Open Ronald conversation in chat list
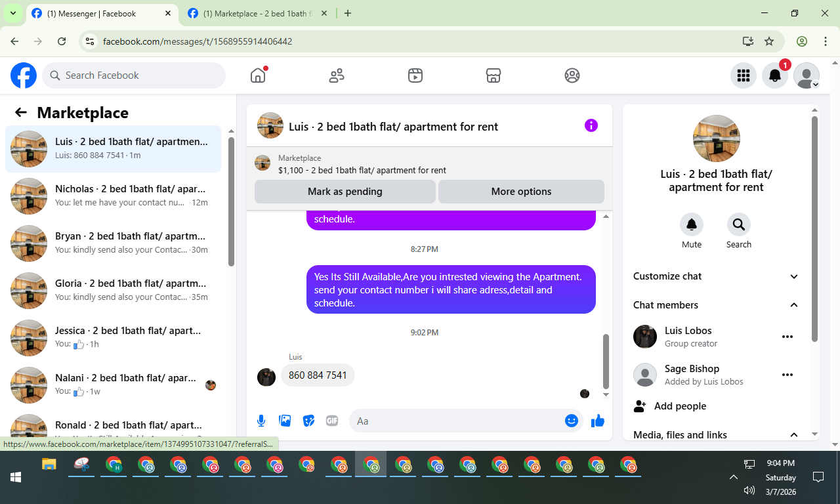 (113, 426)
